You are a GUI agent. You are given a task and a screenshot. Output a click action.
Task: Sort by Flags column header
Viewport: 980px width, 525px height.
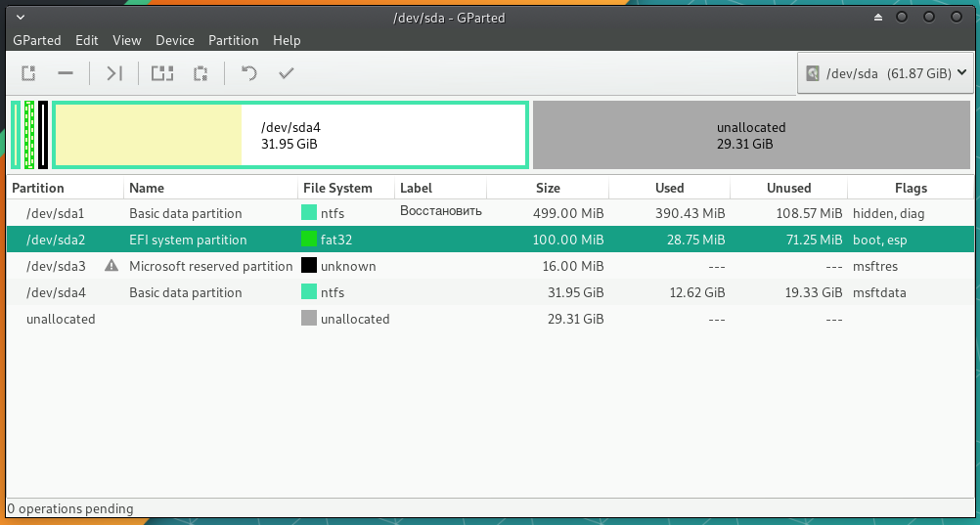911,188
